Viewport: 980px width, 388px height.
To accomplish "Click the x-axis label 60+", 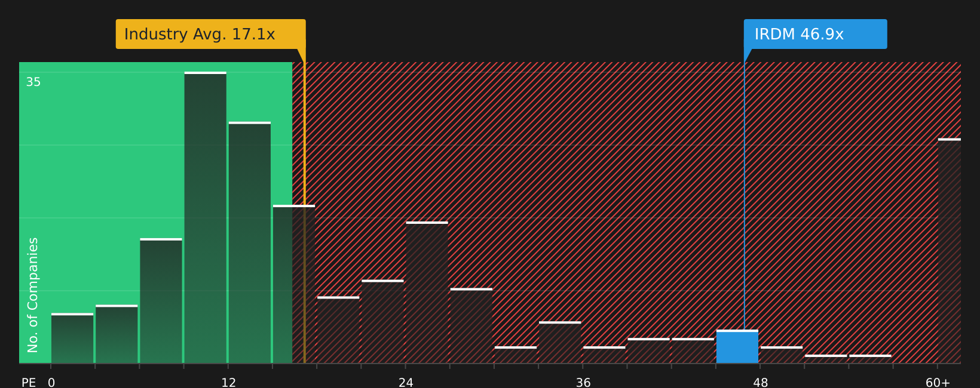I will [938, 382].
